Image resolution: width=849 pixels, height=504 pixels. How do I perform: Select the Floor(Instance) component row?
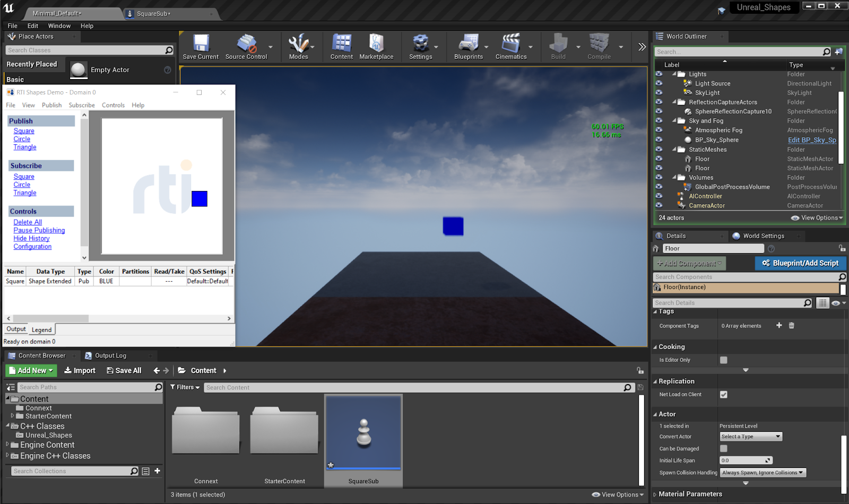(x=746, y=288)
